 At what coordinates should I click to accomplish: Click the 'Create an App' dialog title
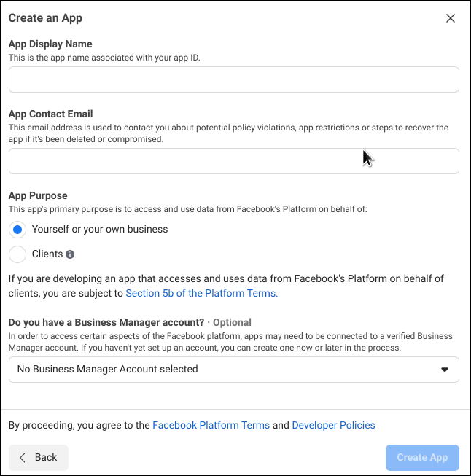click(45, 18)
